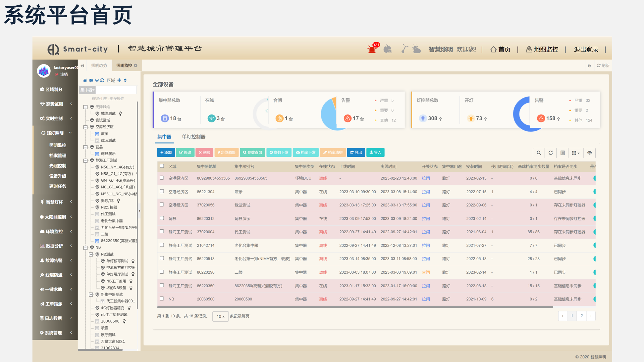
Task: Click lamp controller alarm icon 158
Action: pyautogui.click(x=541, y=118)
